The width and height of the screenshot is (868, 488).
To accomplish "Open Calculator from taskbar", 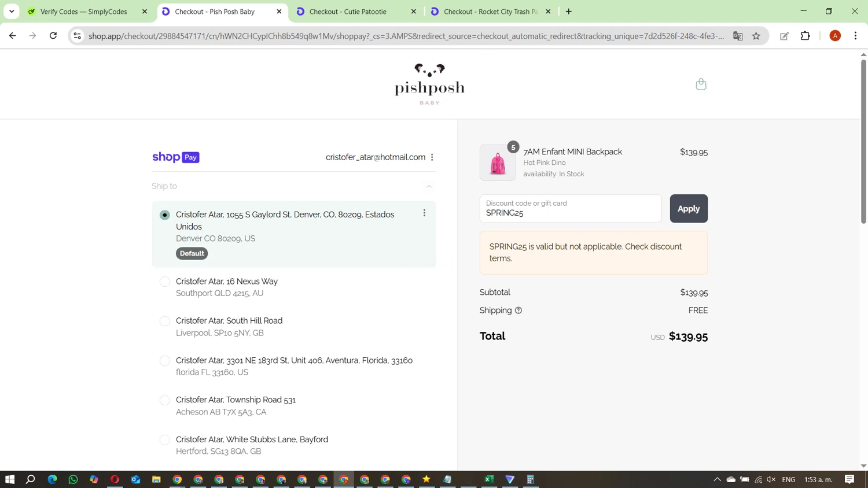I will (531, 479).
